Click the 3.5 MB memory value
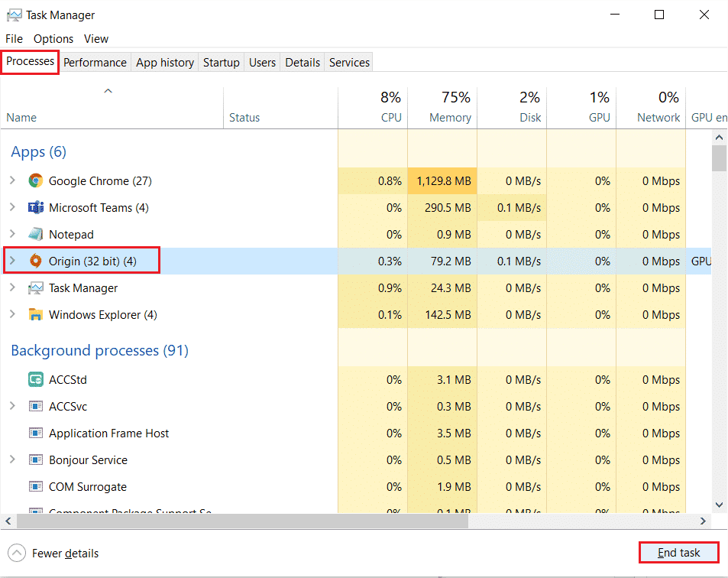This screenshot has height=578, width=728. (x=454, y=433)
